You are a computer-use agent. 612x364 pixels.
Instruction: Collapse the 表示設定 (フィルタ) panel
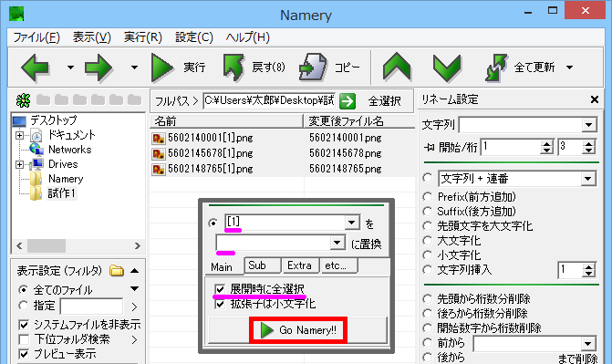pyautogui.click(x=135, y=271)
